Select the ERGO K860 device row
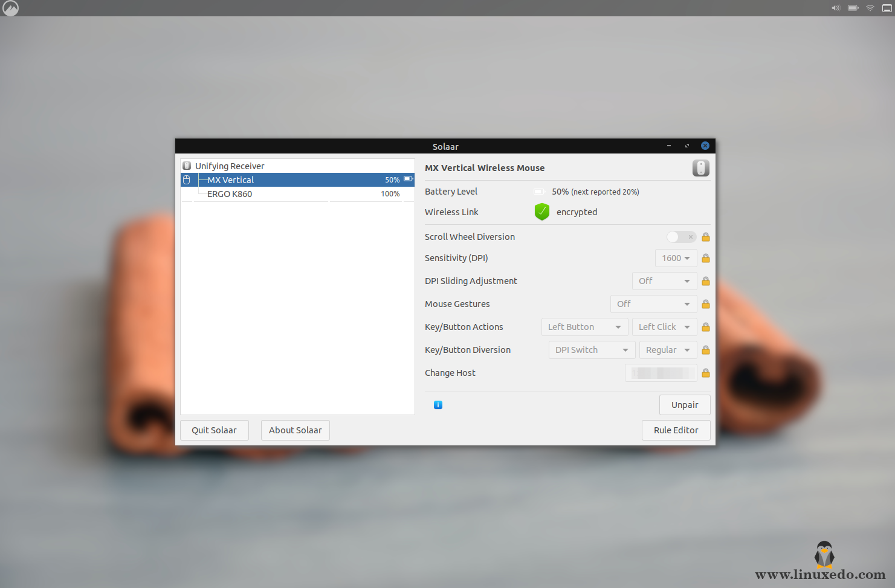The width and height of the screenshot is (895, 588). (x=297, y=193)
